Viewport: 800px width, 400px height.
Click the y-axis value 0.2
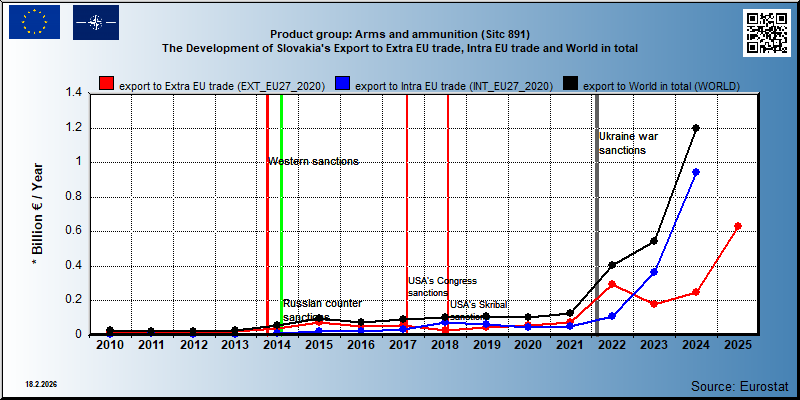[73, 300]
